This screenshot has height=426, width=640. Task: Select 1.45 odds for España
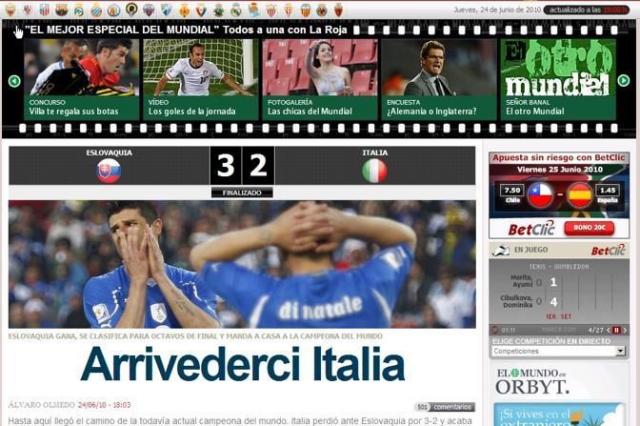pyautogui.click(x=606, y=190)
